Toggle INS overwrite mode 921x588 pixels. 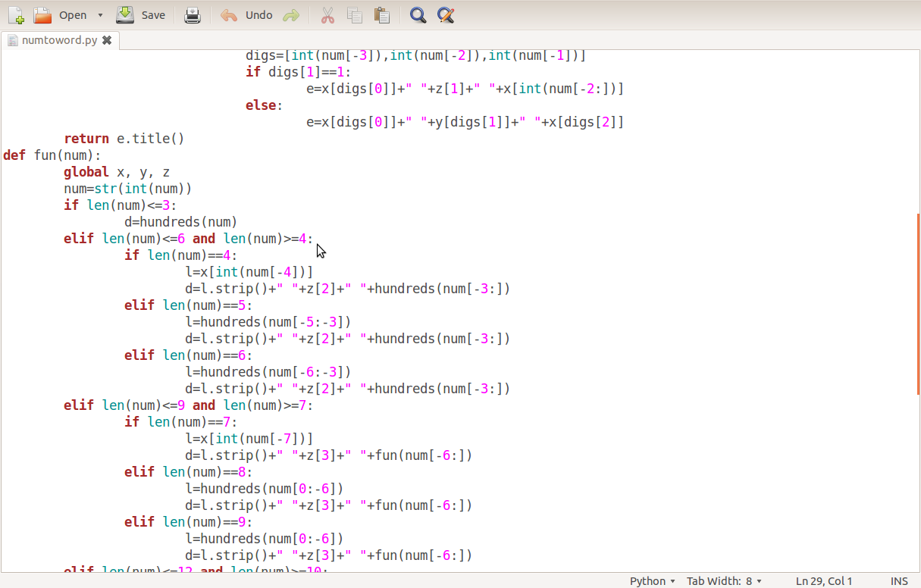(899, 580)
